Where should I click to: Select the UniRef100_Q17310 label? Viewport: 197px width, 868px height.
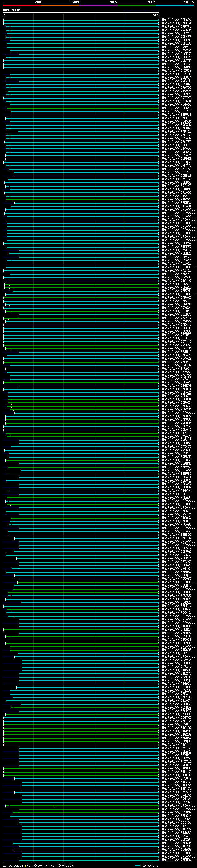tap(177, 667)
